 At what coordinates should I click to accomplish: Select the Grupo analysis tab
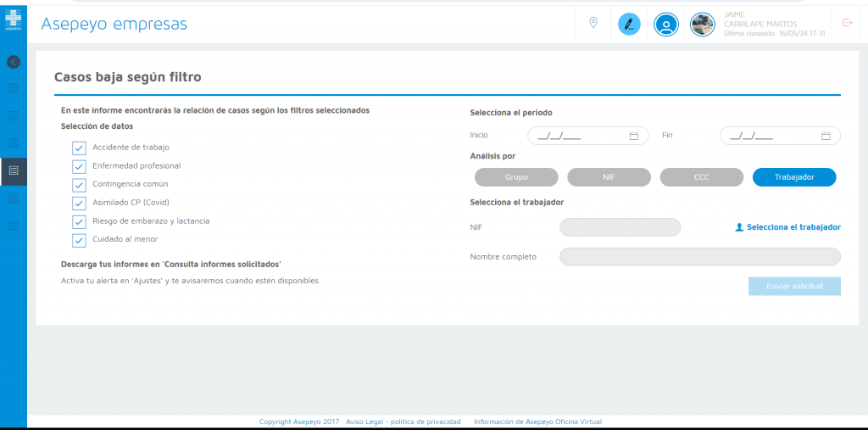coord(516,177)
